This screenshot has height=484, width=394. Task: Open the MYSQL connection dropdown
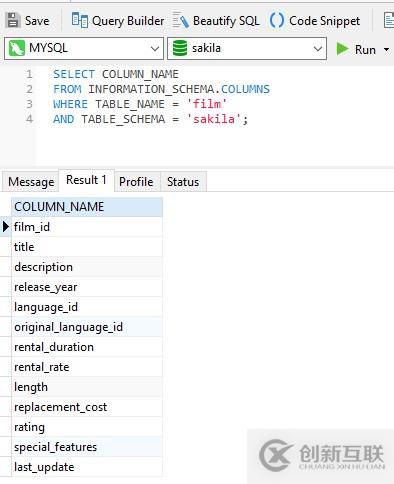84,49
